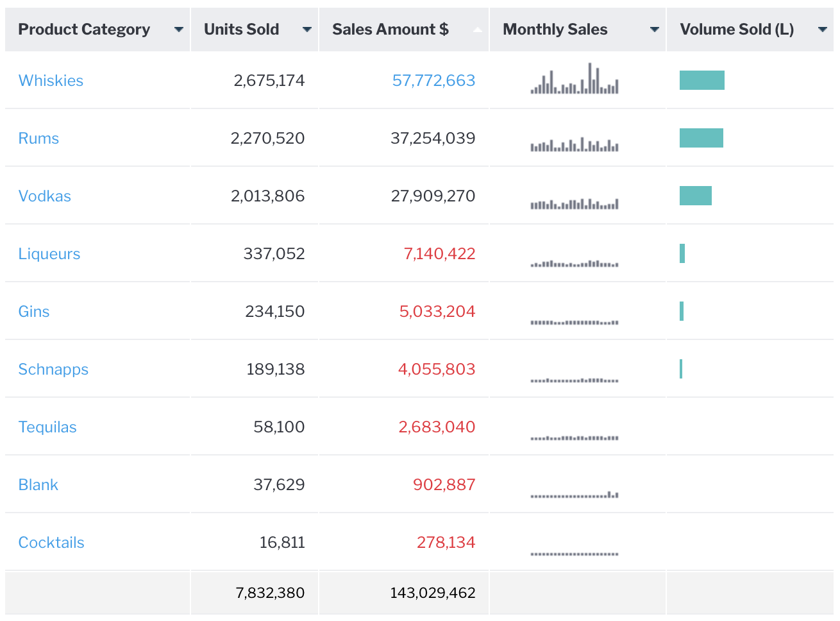Open the Schnapps category link

pos(53,370)
